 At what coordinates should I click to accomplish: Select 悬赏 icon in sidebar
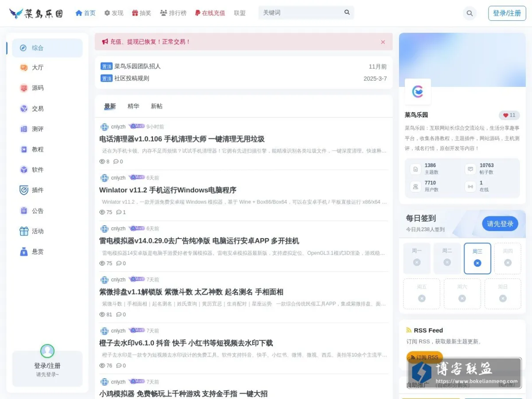point(23,251)
